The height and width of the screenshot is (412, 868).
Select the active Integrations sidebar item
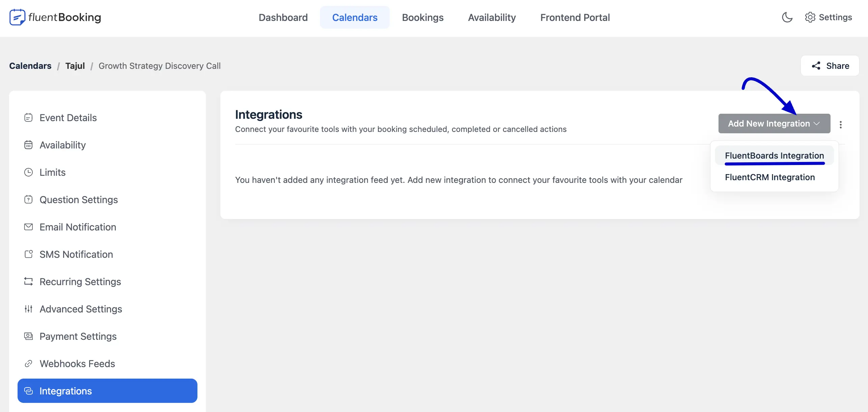[107, 391]
